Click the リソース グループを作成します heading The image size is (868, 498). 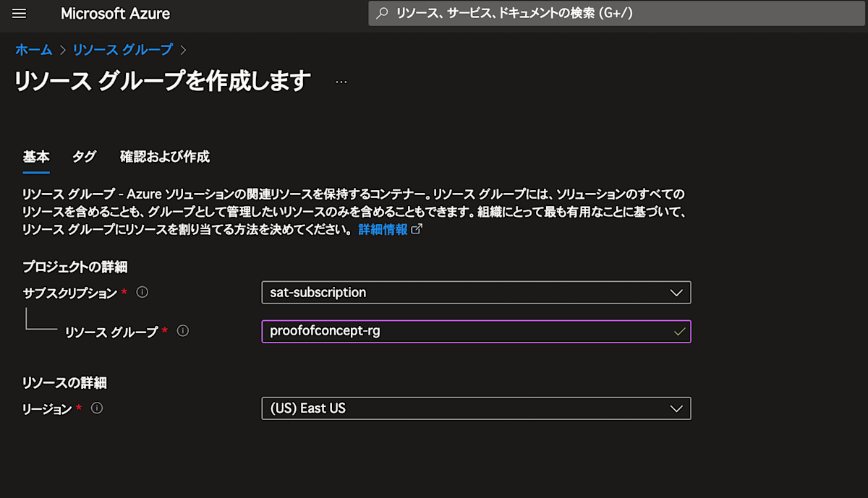pos(163,81)
